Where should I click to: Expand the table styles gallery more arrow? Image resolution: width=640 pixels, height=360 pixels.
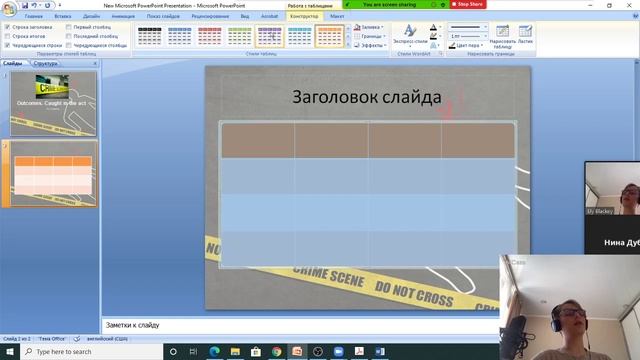click(348, 45)
